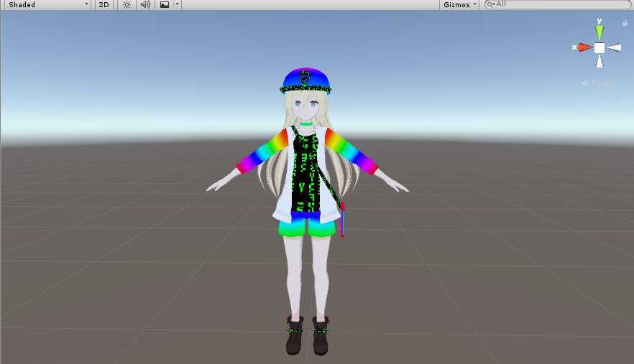This screenshot has height=364, width=634.
Task: Expand the effects dropdown arrow
Action: point(177,4)
